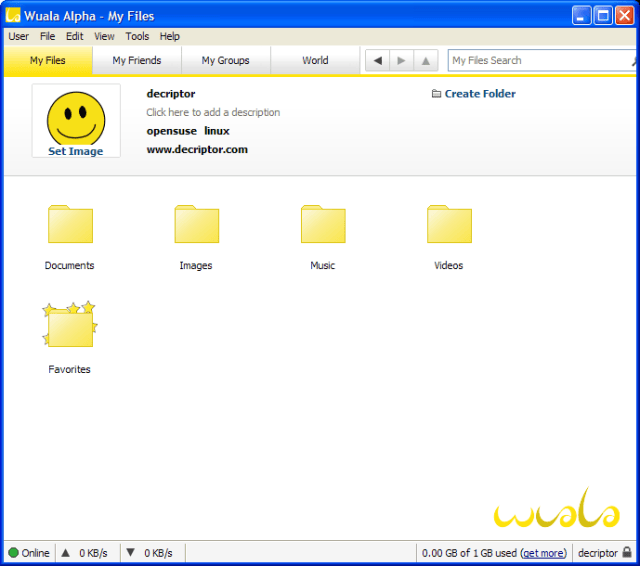640x566 pixels.
Task: Open the Edit menu
Action: (x=75, y=36)
